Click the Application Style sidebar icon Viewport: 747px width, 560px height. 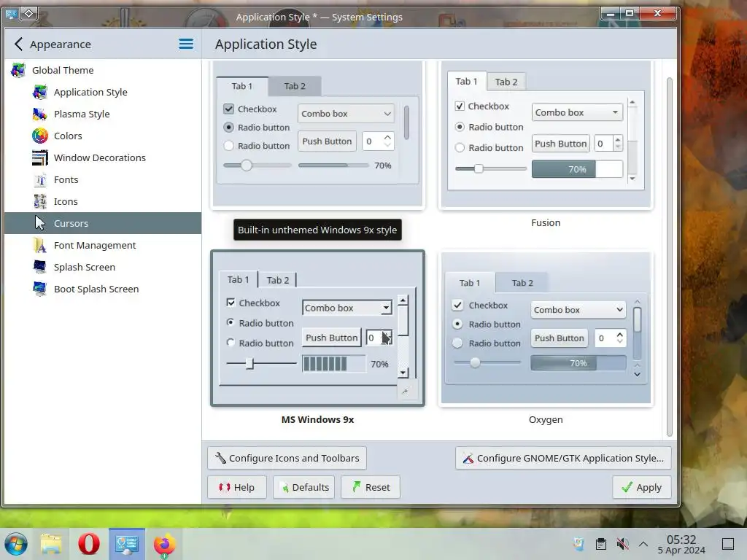click(x=40, y=92)
